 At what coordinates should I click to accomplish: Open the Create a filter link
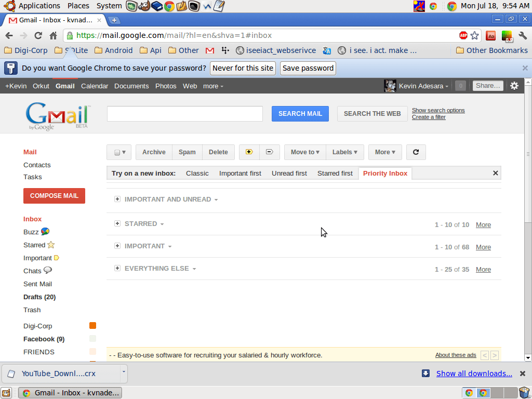429,117
